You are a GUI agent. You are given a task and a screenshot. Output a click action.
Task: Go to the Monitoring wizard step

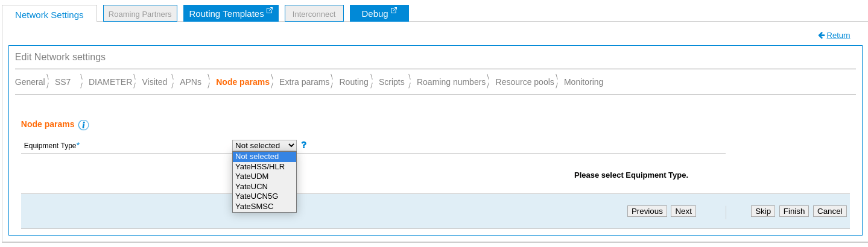point(583,82)
